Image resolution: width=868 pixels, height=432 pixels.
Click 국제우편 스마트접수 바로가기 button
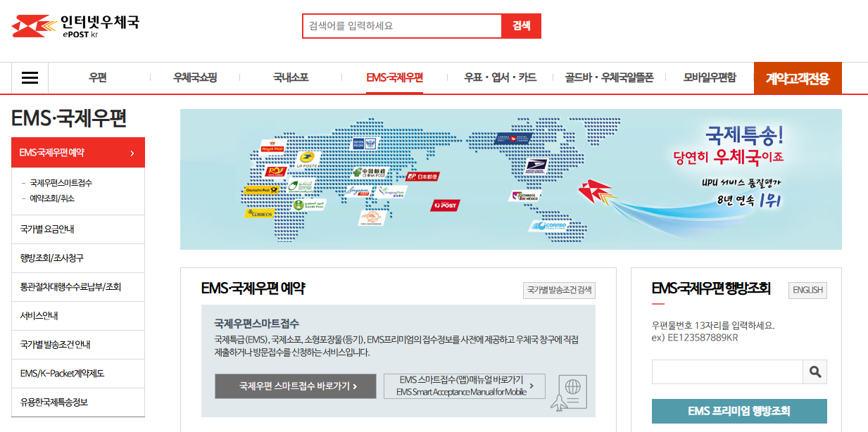tap(296, 386)
